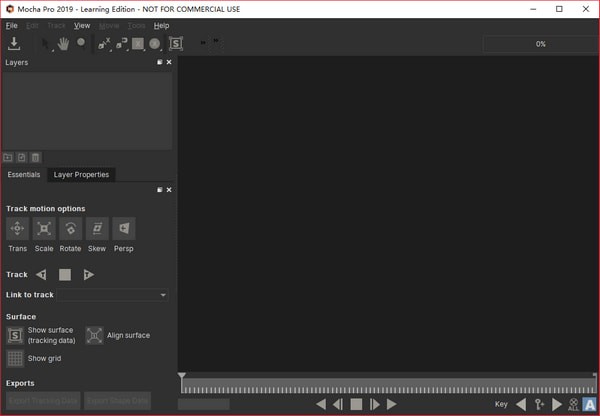Click the timeline Stop playback button
Image resolution: width=600 pixels, height=416 pixels.
click(356, 404)
